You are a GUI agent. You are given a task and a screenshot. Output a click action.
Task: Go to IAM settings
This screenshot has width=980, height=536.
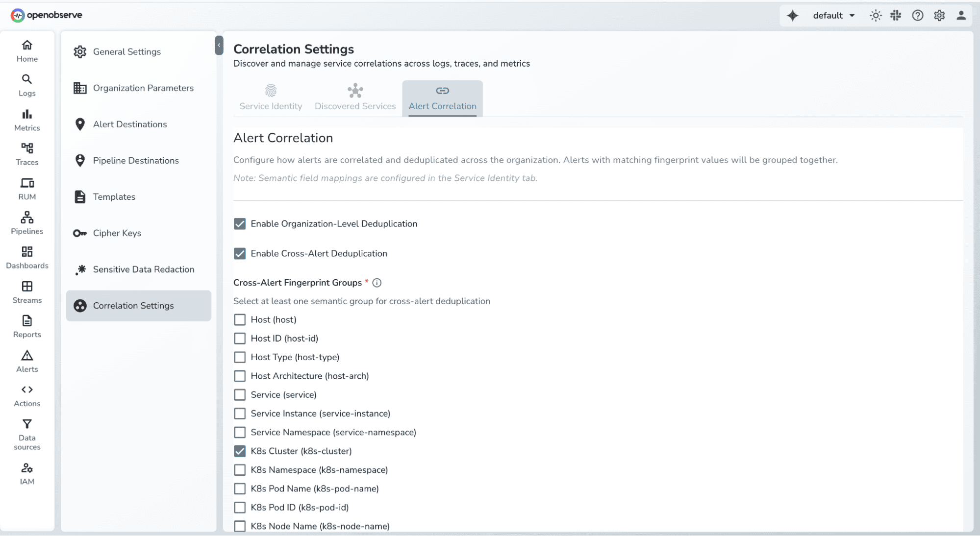(x=27, y=473)
